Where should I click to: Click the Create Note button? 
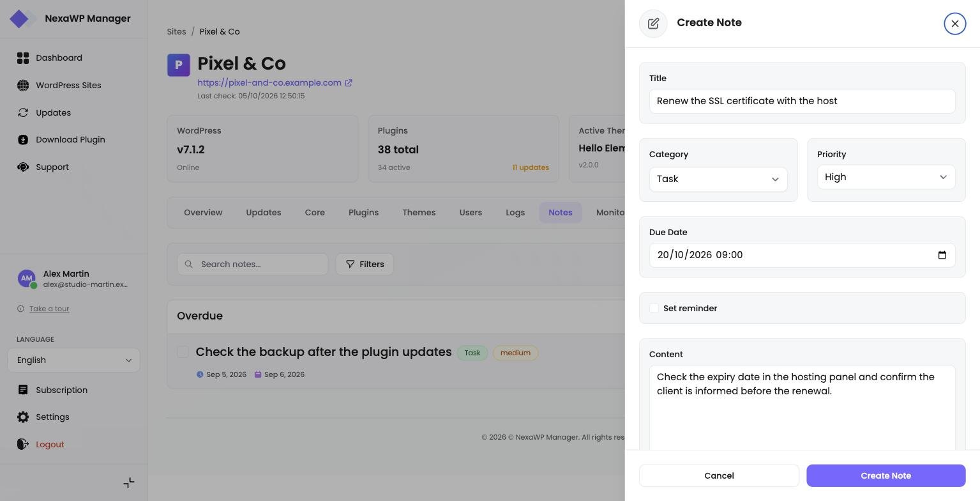(886, 475)
